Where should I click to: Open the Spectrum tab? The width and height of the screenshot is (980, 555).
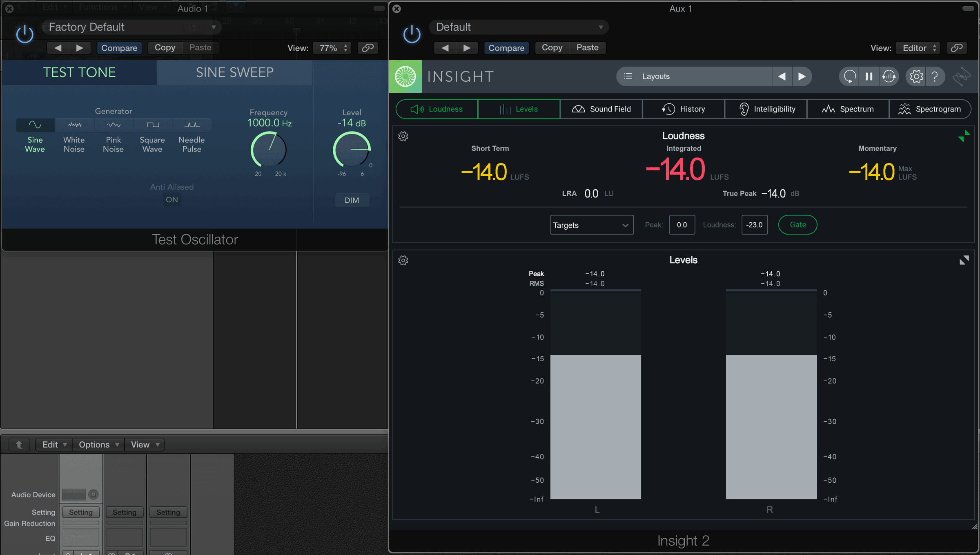coord(848,109)
